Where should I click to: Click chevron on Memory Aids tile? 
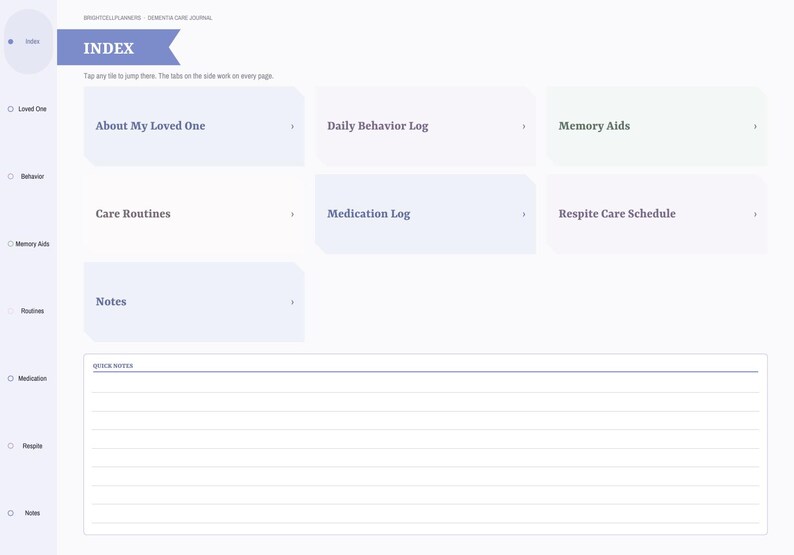click(x=755, y=127)
